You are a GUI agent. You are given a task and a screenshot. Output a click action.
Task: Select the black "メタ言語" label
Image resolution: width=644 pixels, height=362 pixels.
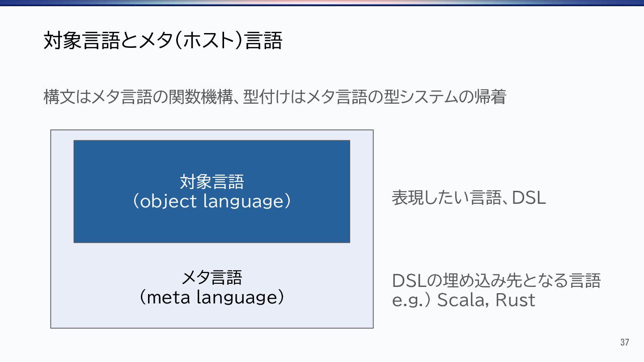tap(212, 278)
